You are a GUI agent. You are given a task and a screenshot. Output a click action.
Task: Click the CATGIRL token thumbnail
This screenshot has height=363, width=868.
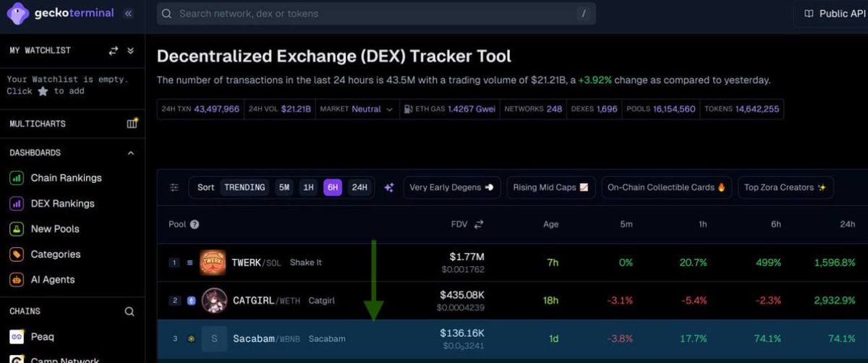coord(215,301)
